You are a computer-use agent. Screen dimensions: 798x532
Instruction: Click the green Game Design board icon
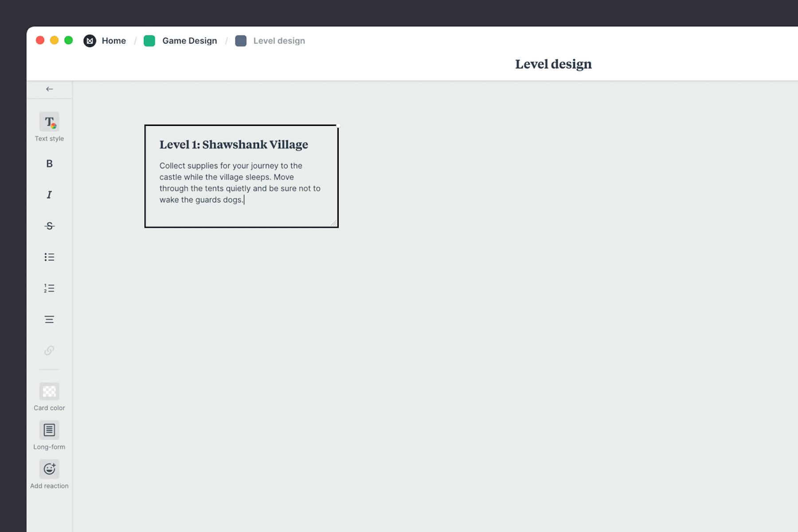[x=149, y=41]
